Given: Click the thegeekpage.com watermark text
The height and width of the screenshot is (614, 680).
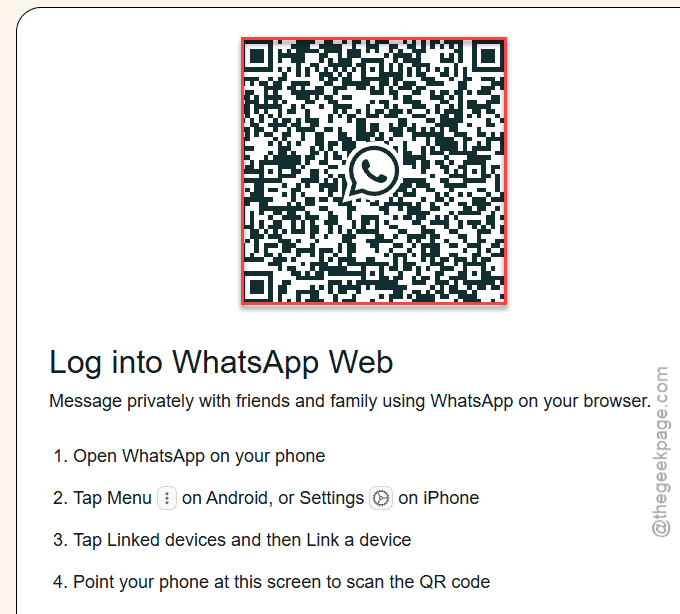Looking at the screenshot, I should pyautogui.click(x=660, y=451).
